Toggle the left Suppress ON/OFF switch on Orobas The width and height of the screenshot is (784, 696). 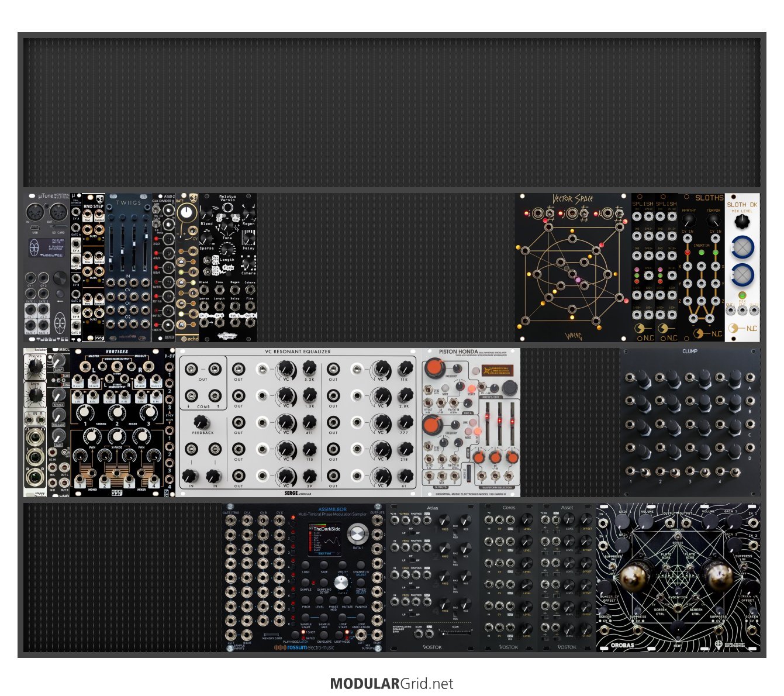(613, 566)
